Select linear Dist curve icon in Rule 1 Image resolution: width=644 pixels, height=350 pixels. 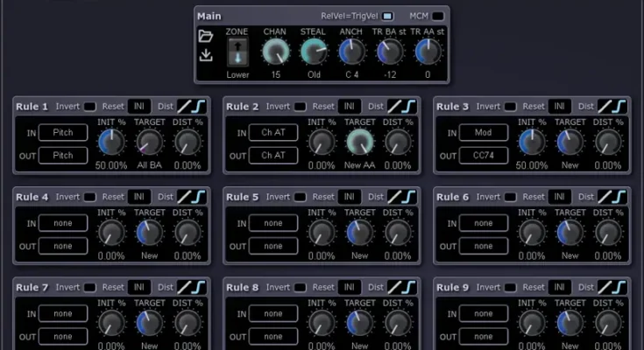pos(185,107)
